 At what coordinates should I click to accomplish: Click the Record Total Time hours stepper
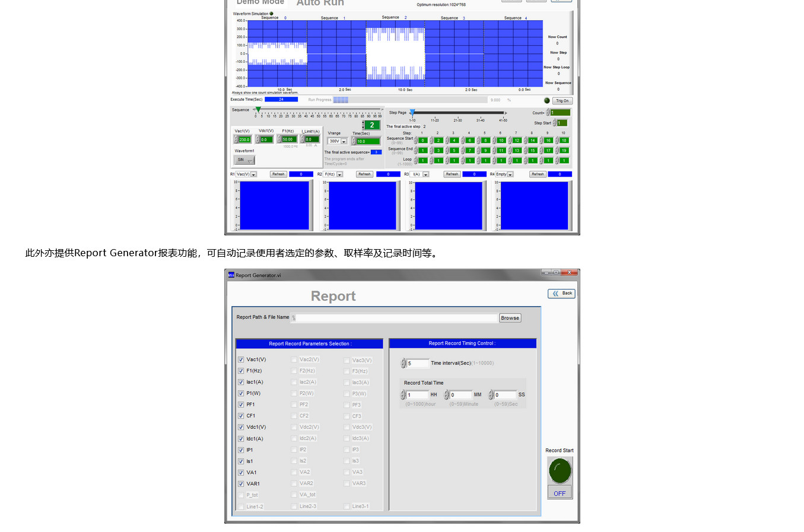(403, 395)
